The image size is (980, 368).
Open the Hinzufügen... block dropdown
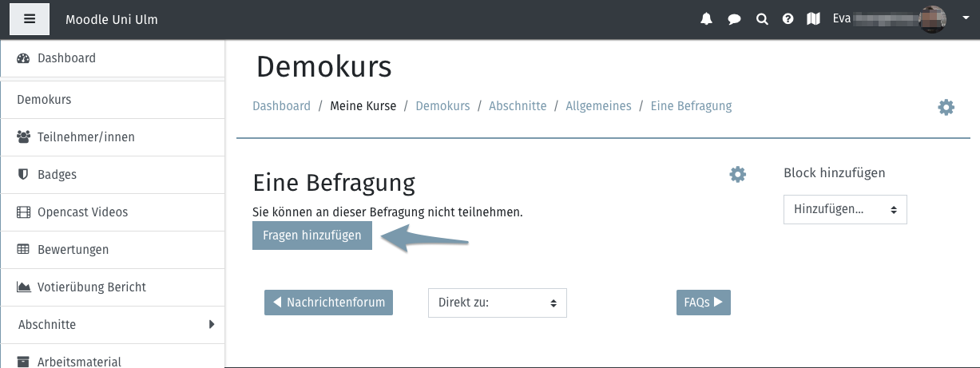pos(845,210)
